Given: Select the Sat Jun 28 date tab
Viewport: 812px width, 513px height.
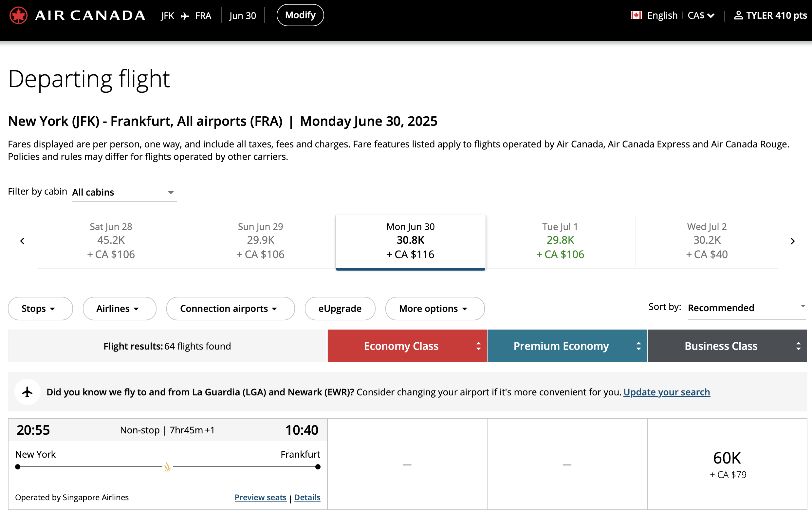Looking at the screenshot, I should tap(111, 241).
